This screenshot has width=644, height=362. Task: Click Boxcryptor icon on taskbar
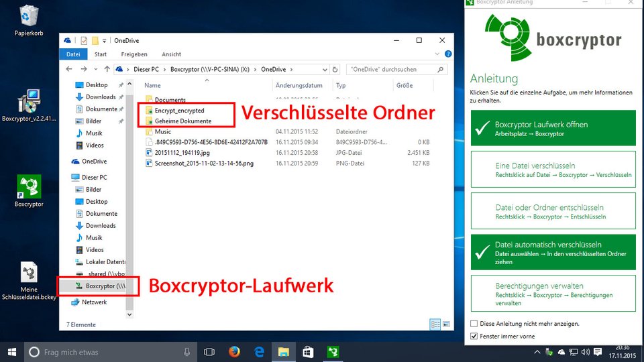coord(333,352)
